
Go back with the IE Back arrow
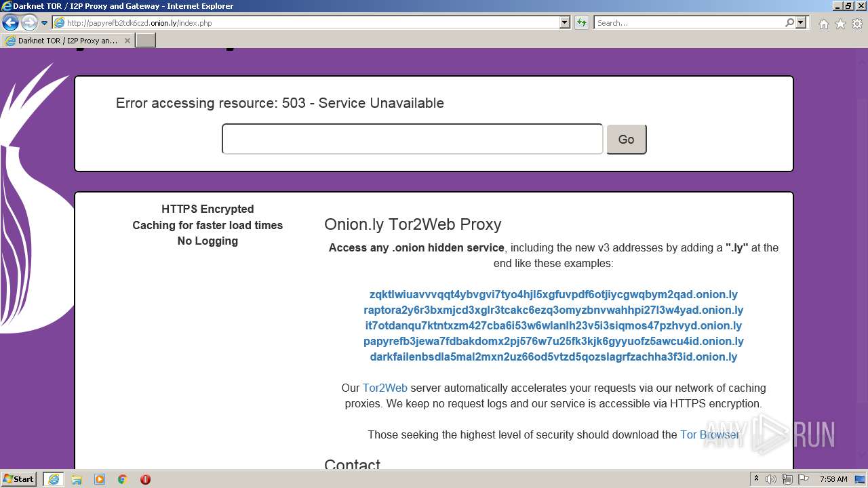coord(10,23)
